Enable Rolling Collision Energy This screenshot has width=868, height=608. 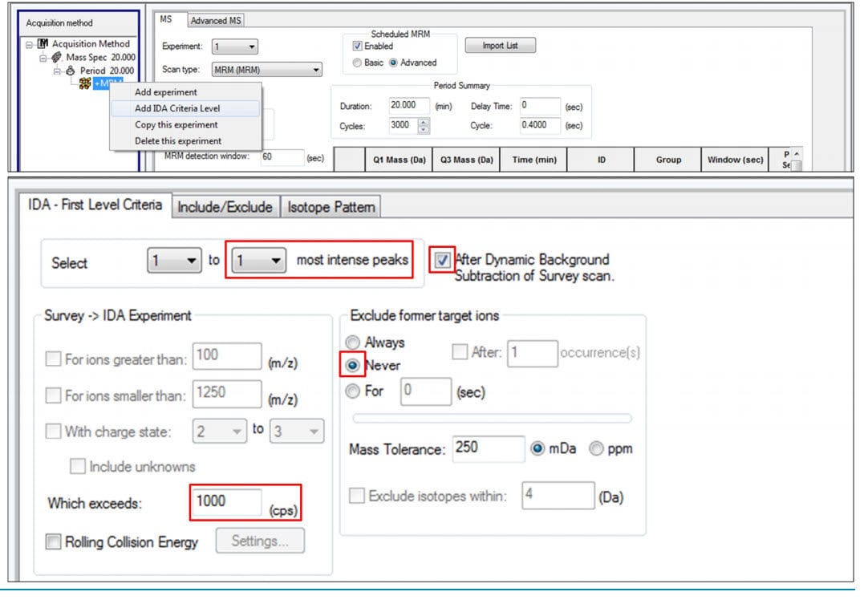pyautogui.click(x=55, y=541)
